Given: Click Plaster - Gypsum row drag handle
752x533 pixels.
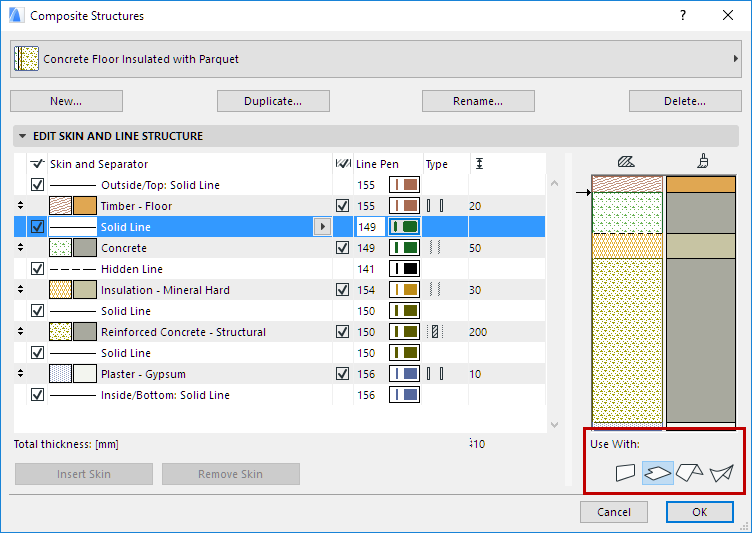Looking at the screenshot, I should (x=20, y=373).
